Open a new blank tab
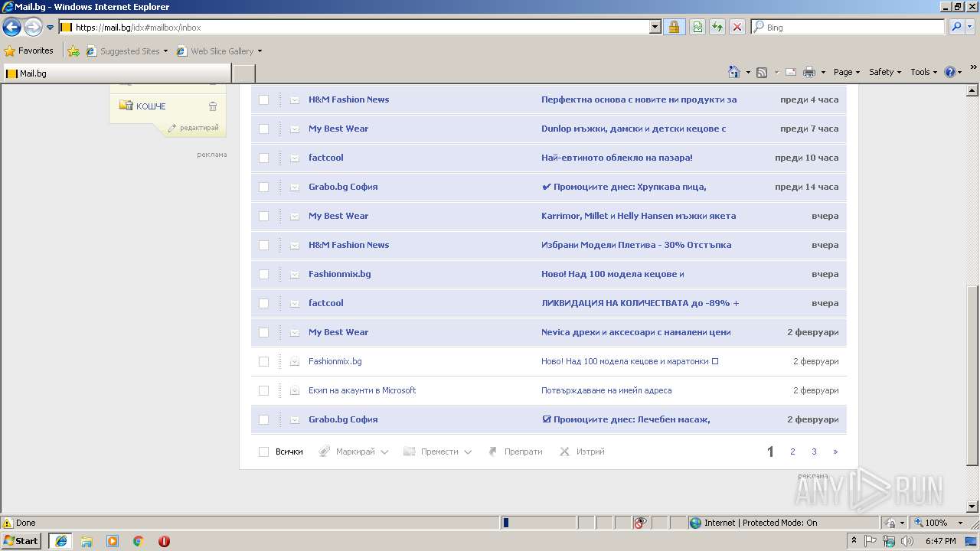This screenshot has width=980, height=551. point(243,73)
